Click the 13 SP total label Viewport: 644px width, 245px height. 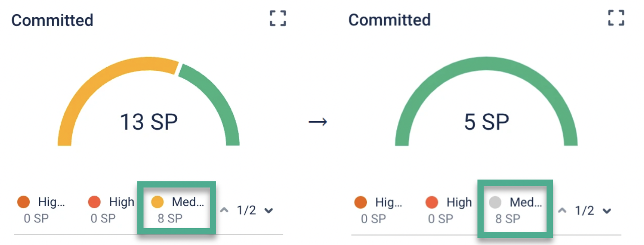[x=149, y=121]
